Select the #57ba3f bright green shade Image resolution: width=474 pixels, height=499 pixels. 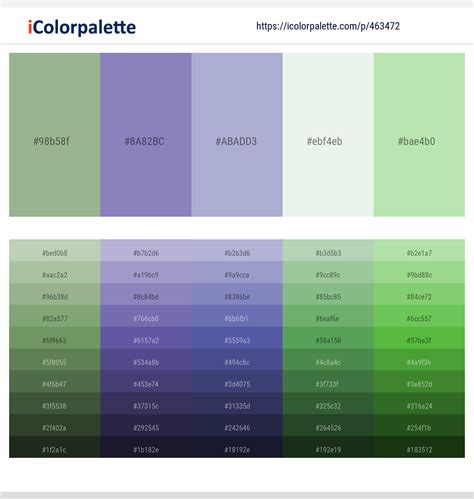(419, 338)
